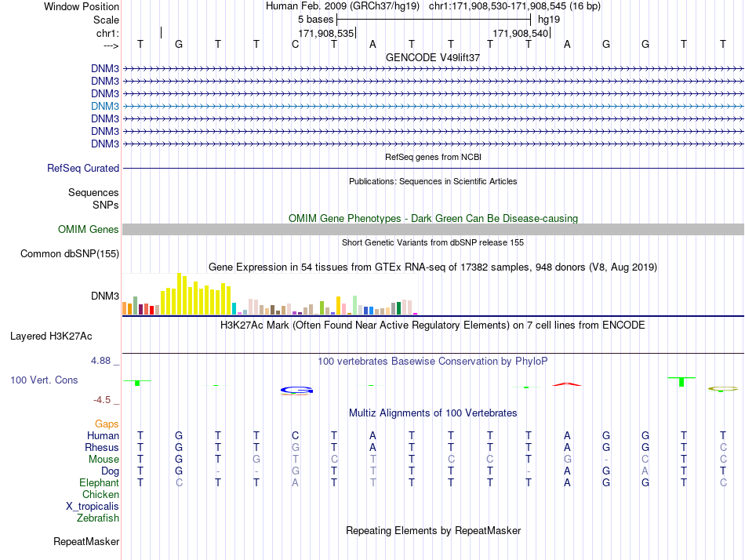Click the DNM3 GTEx expression bar chart

270,294
